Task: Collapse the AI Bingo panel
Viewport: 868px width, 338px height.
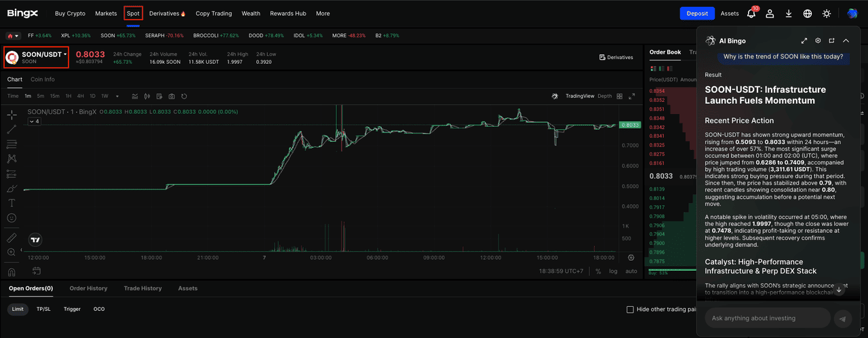Action: (846, 41)
